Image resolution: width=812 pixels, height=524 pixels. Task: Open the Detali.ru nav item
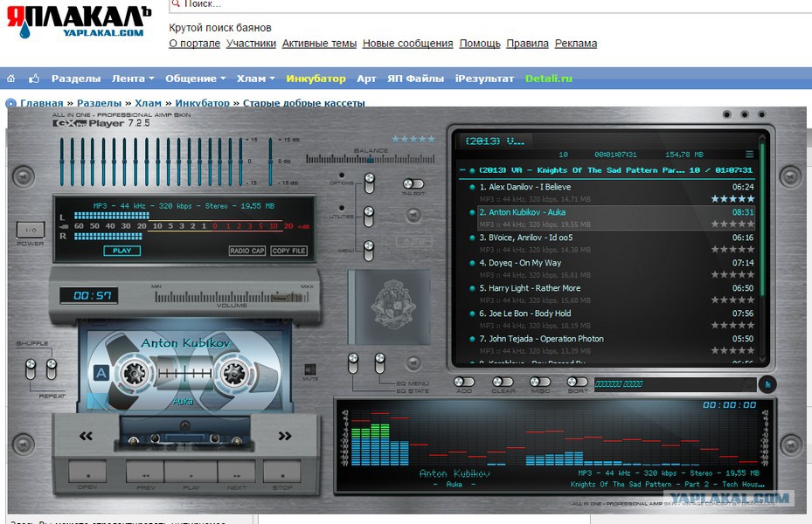pyautogui.click(x=548, y=79)
